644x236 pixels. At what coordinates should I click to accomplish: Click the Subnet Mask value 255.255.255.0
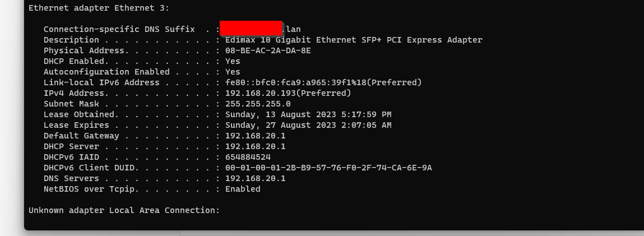point(257,104)
